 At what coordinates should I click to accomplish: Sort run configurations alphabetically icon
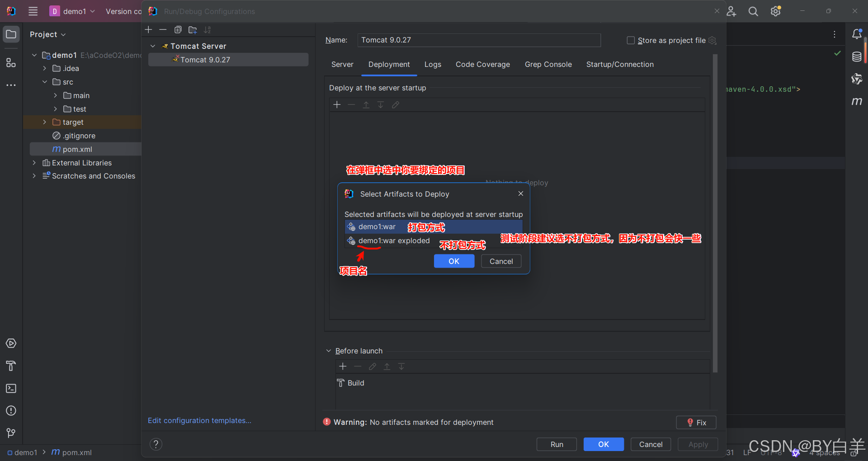pos(208,30)
